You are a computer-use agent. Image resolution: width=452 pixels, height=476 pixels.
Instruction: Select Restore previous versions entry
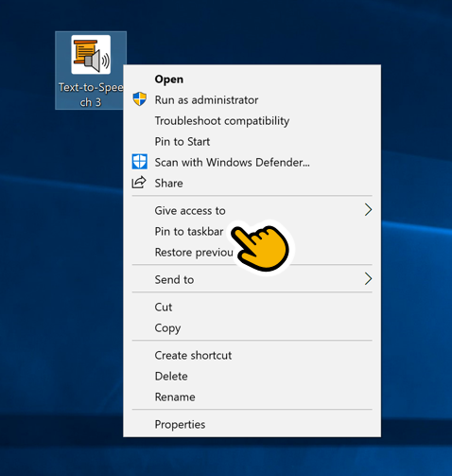tap(252, 252)
